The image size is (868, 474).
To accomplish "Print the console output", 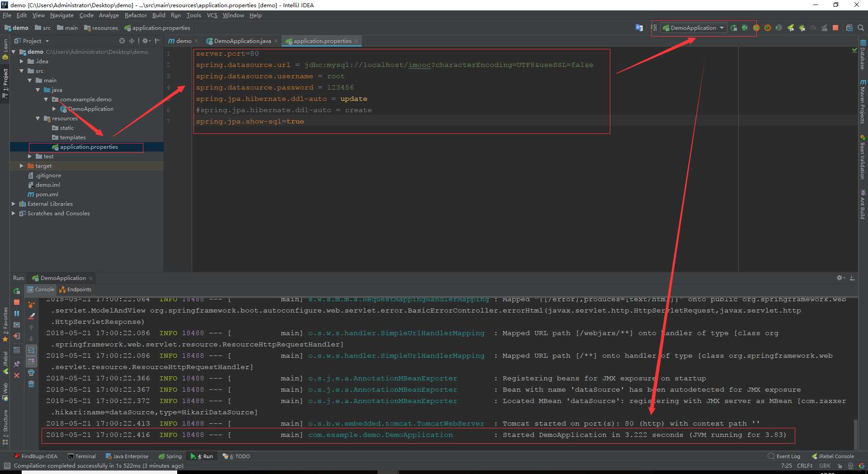I will [x=31, y=373].
